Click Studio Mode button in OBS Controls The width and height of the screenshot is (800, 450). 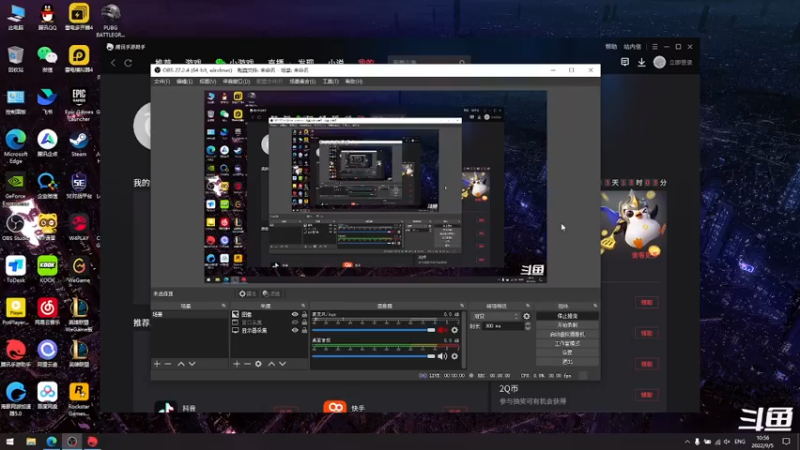coord(567,343)
